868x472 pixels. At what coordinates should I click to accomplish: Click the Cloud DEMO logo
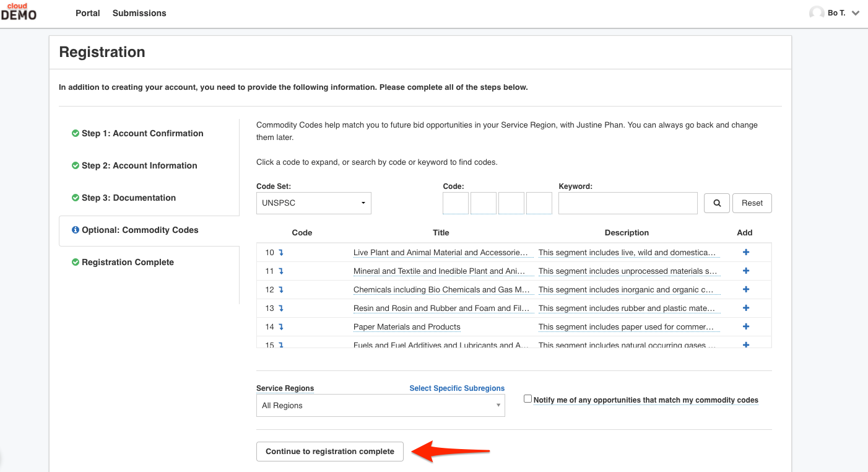pos(19,12)
